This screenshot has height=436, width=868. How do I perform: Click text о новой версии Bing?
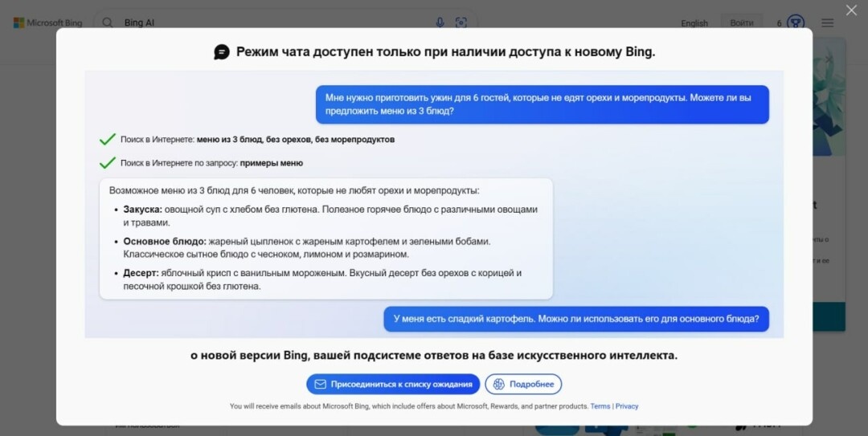tap(434, 355)
